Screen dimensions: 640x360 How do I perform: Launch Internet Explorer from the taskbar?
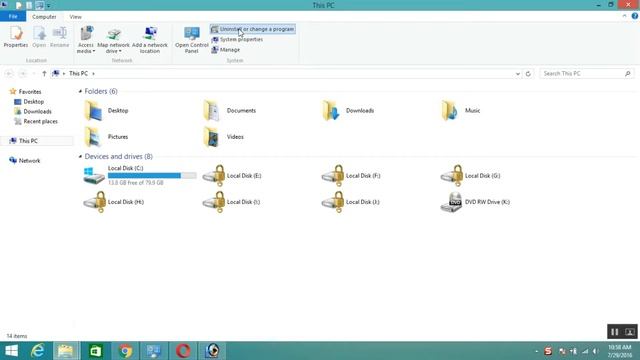click(x=38, y=351)
